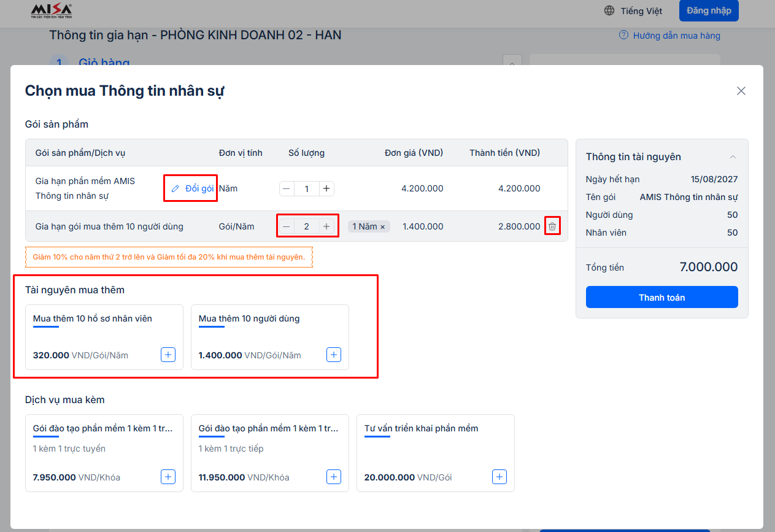
Task: Add the 7.950.000 online training package
Action: (168, 477)
